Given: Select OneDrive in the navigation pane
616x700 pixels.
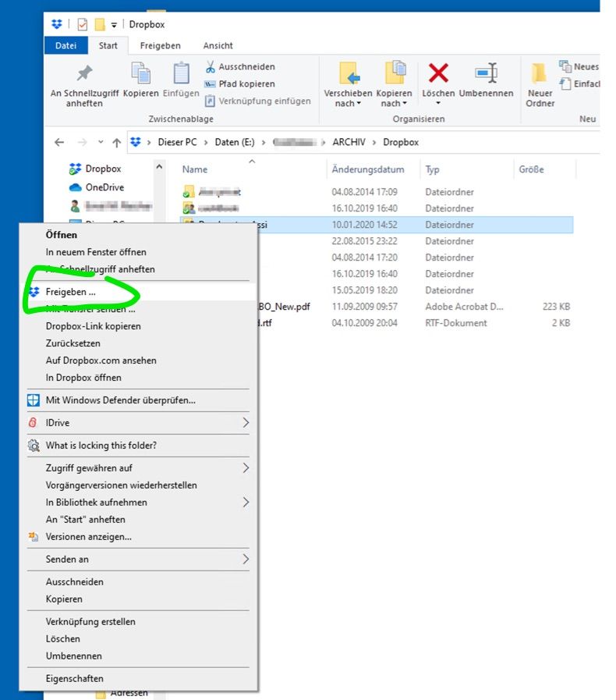Looking at the screenshot, I should [104, 187].
